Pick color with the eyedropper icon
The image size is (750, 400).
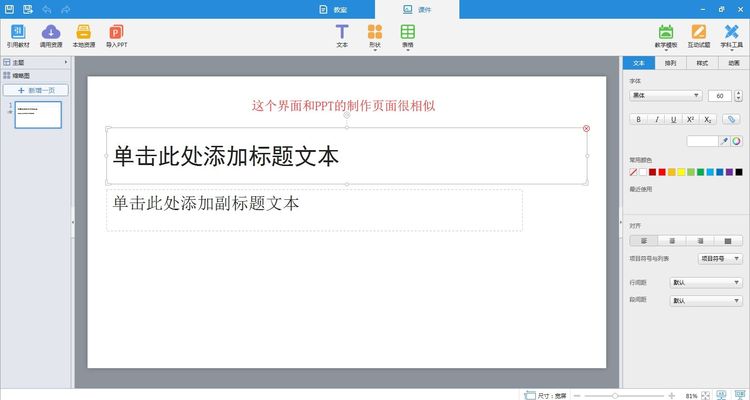click(x=725, y=141)
